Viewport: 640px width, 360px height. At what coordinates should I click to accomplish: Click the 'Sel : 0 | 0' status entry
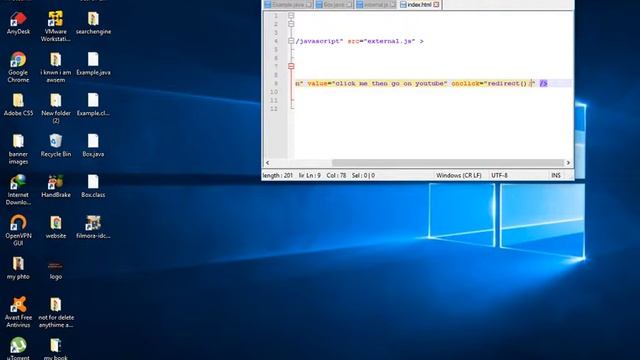[x=363, y=176]
